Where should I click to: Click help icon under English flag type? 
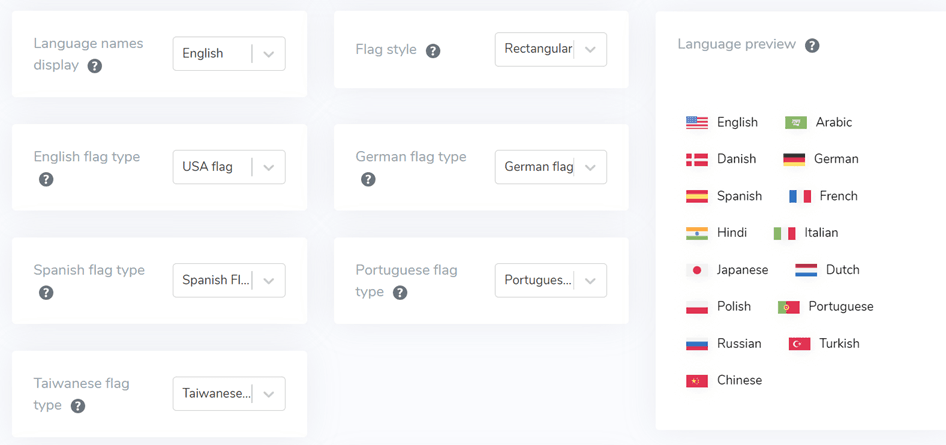[x=46, y=180]
